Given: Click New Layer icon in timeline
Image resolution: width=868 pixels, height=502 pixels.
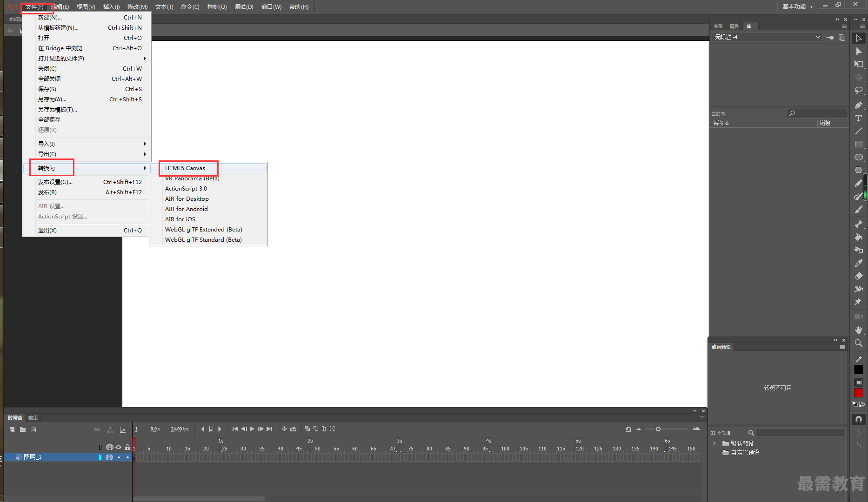Looking at the screenshot, I should (12, 429).
